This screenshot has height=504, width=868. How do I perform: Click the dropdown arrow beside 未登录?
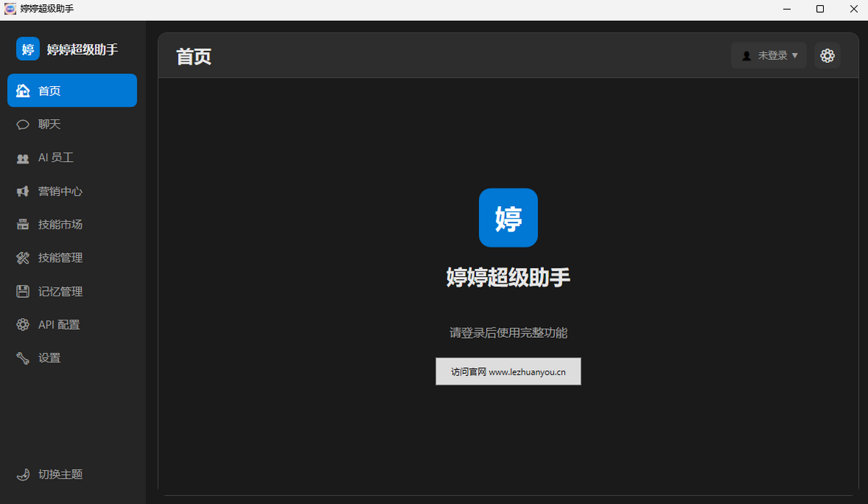795,56
